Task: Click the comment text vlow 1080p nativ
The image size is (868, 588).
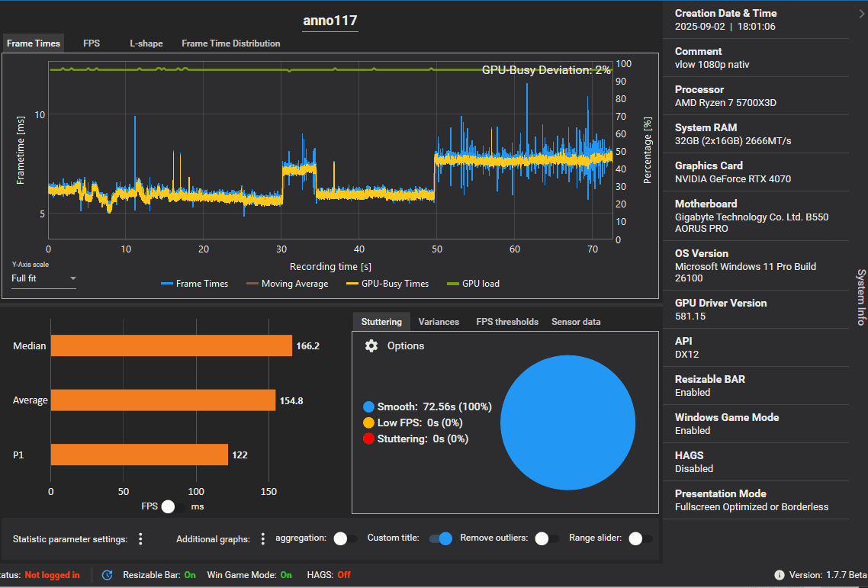Action: [x=712, y=64]
